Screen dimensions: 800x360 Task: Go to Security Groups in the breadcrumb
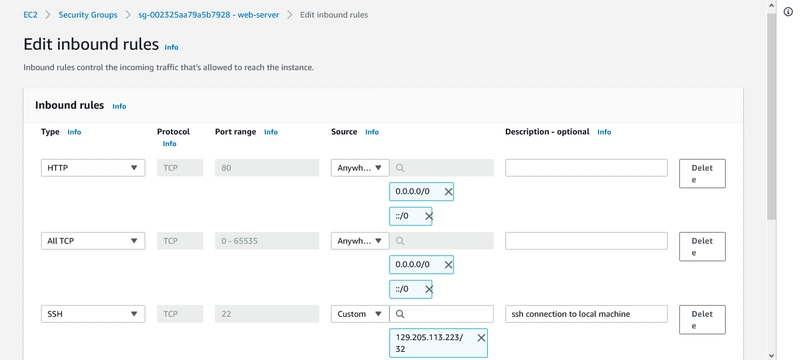coord(88,15)
